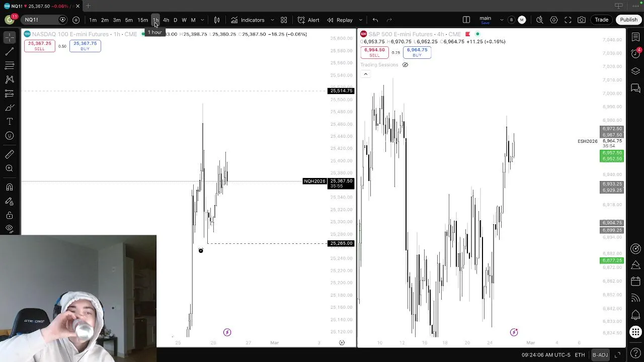Take a chart snapshot camera icon
The image size is (644, 362).
[x=582, y=20]
